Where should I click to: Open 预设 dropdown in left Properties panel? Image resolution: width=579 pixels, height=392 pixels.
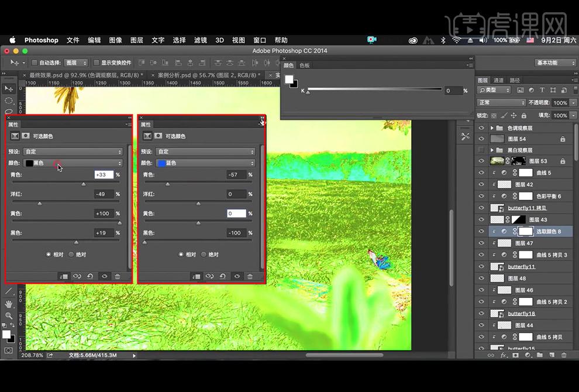pos(73,151)
